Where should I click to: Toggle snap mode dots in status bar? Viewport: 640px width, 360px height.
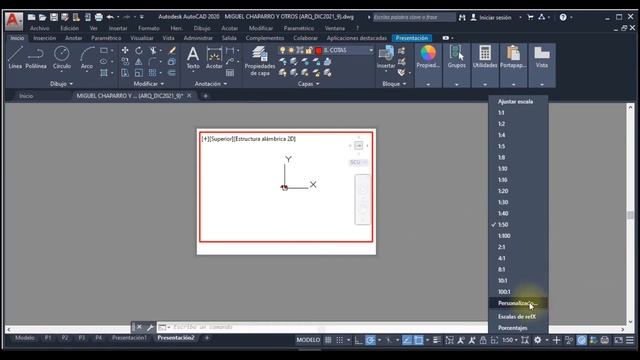(339, 340)
